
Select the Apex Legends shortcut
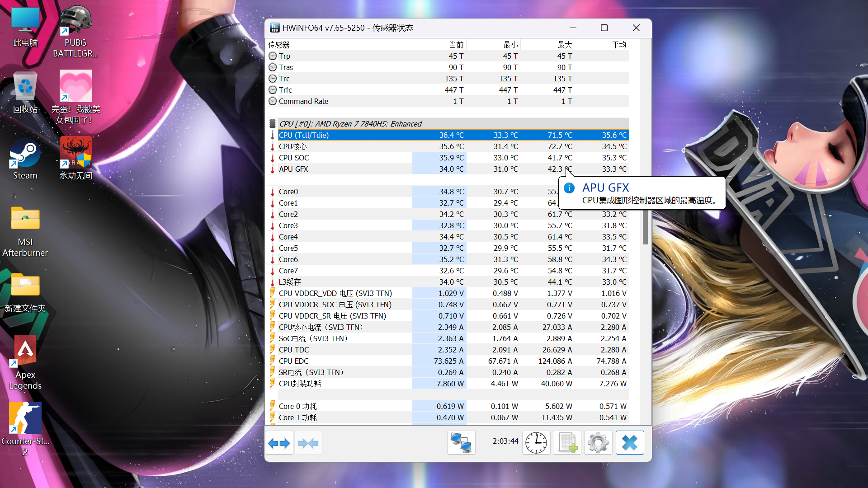[25, 363]
